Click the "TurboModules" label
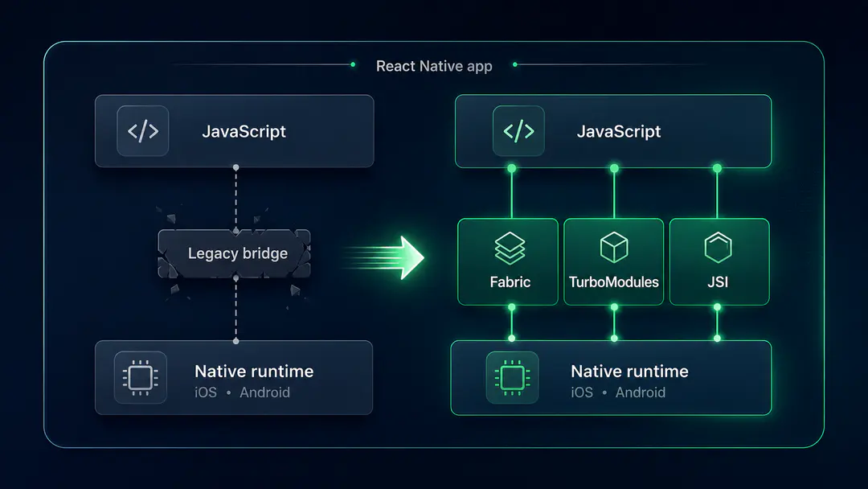This screenshot has height=489, width=868. [614, 281]
